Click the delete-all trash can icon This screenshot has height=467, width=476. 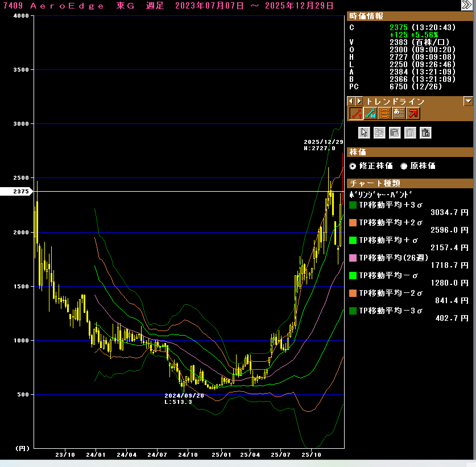click(x=425, y=133)
